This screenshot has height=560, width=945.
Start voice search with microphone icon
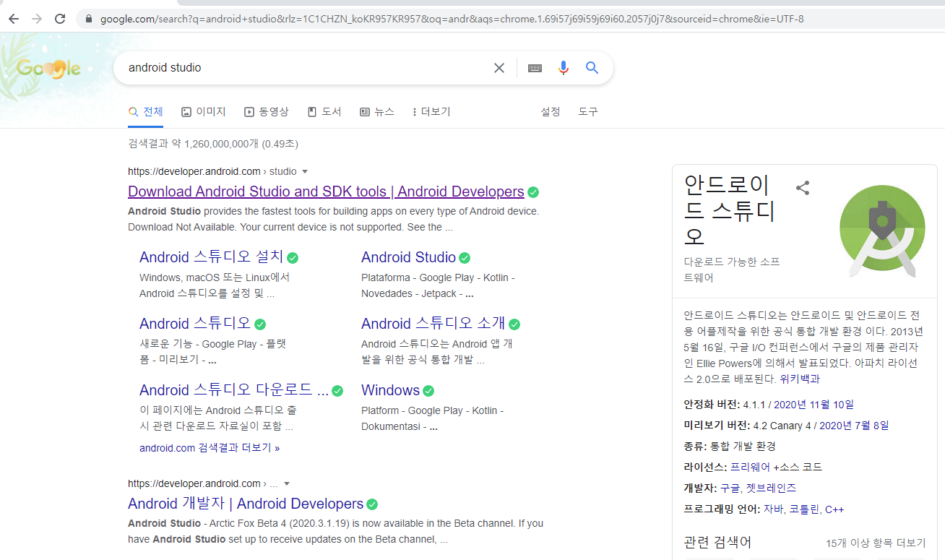564,68
